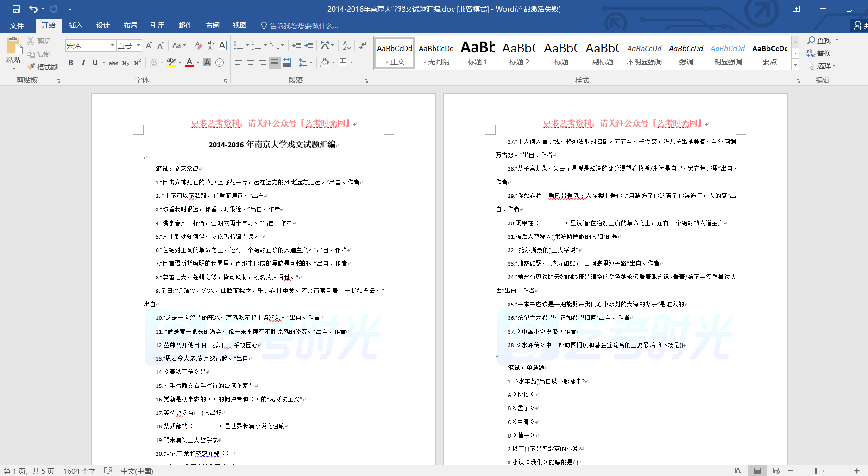Click the clear formatting eraser icon
Screen dimensions: 868x476
(198, 45)
